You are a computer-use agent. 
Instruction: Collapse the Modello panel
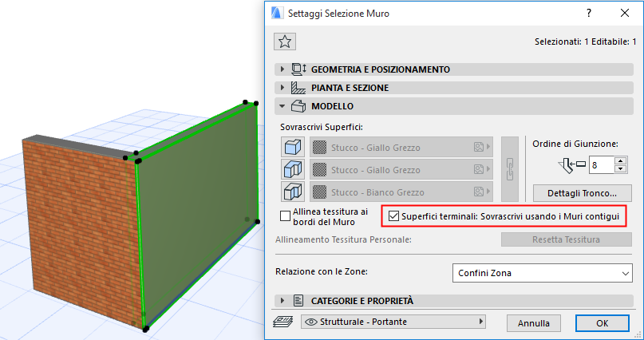click(282, 106)
